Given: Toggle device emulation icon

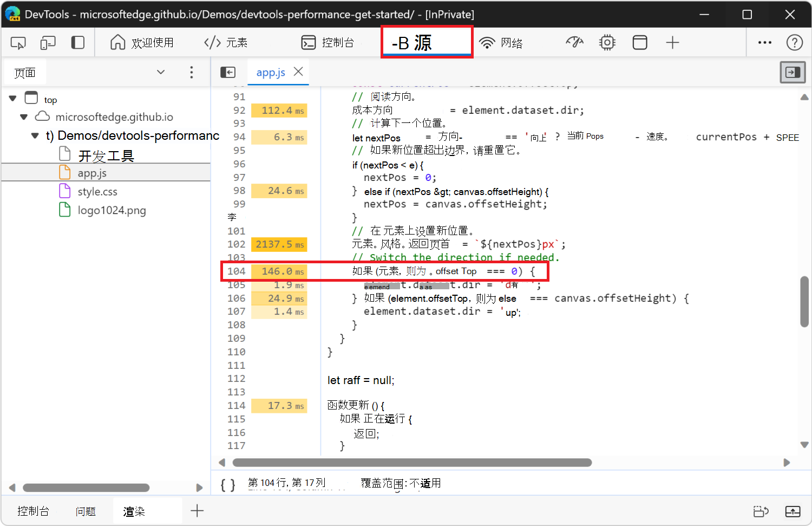Looking at the screenshot, I should pyautogui.click(x=48, y=43).
